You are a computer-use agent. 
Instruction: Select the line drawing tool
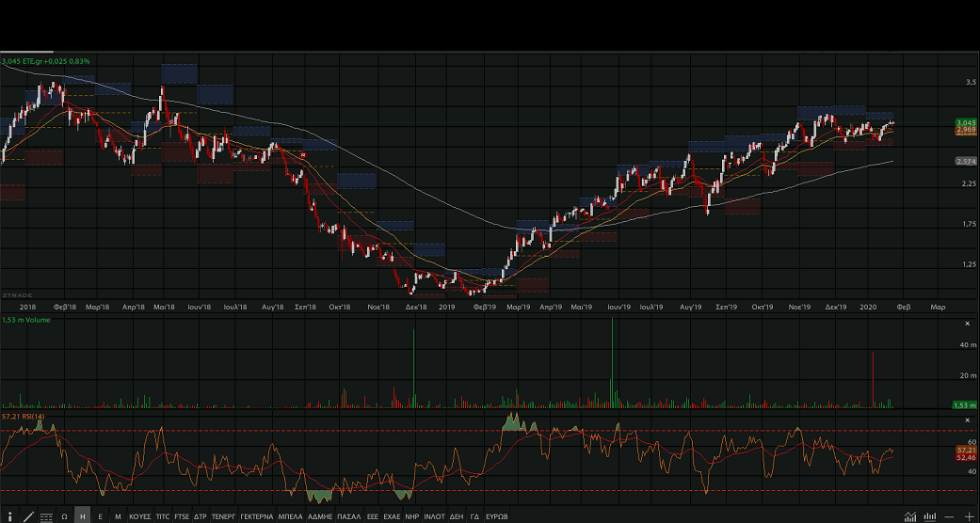click(x=28, y=516)
